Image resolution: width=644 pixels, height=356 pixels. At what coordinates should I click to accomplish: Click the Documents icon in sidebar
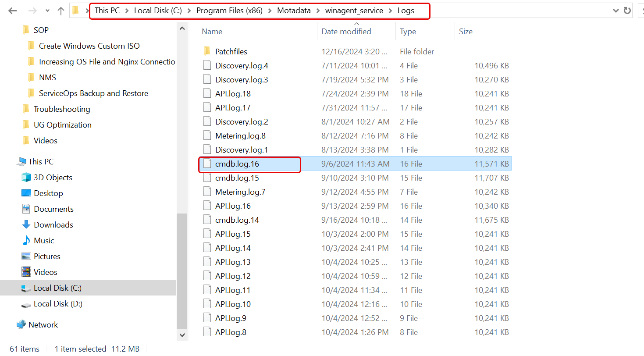point(26,209)
